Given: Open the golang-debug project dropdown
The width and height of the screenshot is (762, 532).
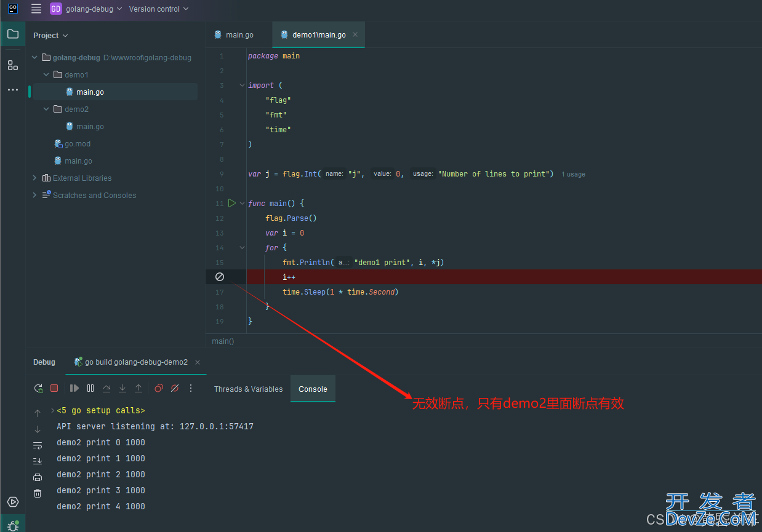Looking at the screenshot, I should (x=94, y=9).
